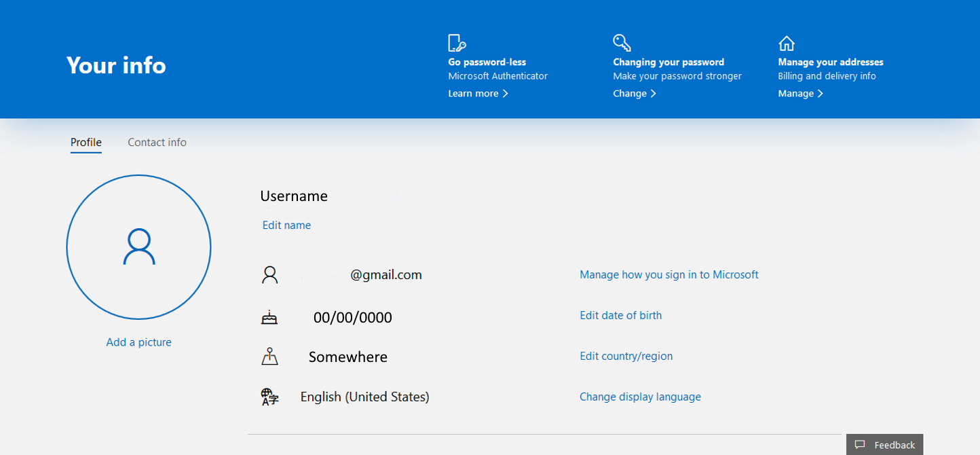Viewport: 980px width, 455px height.
Task: Click the birthday cake icon
Action: 269,317
